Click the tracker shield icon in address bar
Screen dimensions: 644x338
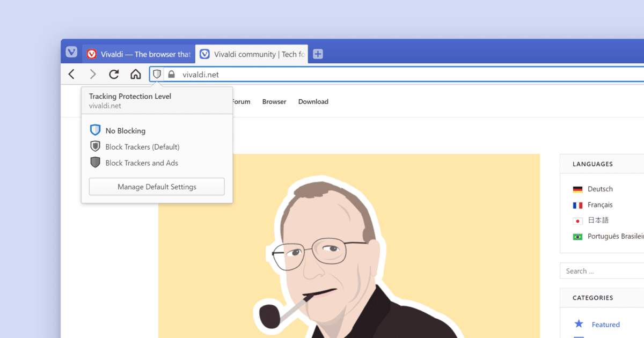click(157, 74)
